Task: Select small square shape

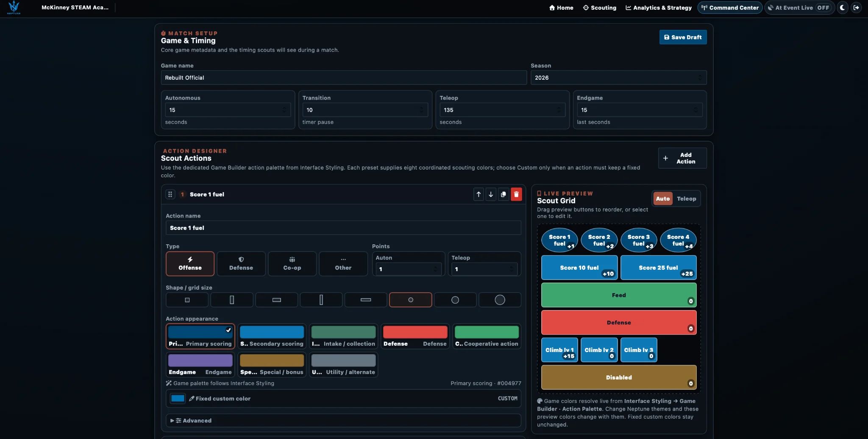Action: (187, 300)
